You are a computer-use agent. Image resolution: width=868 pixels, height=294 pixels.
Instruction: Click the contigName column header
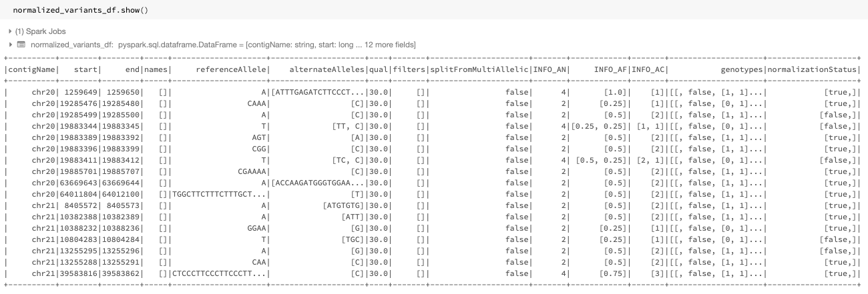point(32,69)
